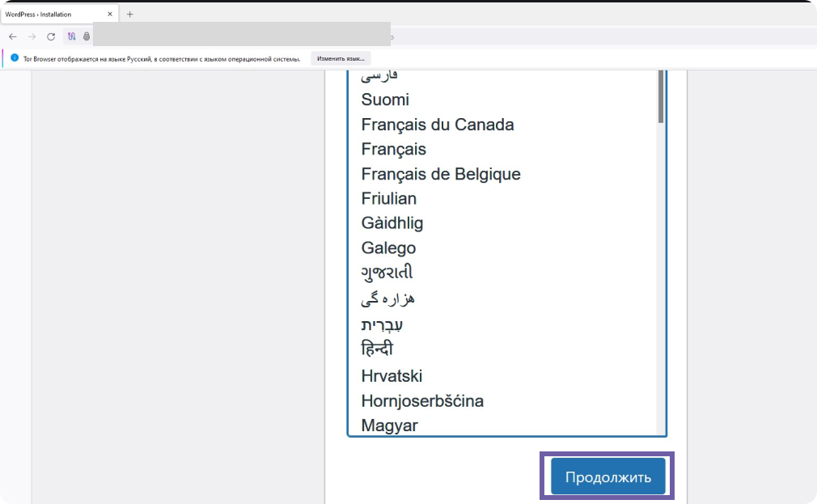This screenshot has height=504, width=817.
Task: Click the browser forward arrow
Action: pos(32,36)
